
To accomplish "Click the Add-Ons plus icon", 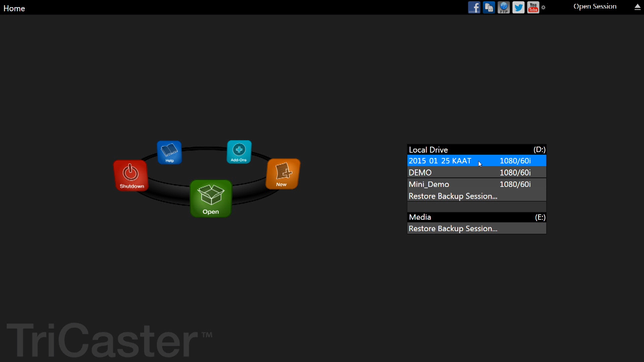I will (239, 152).
